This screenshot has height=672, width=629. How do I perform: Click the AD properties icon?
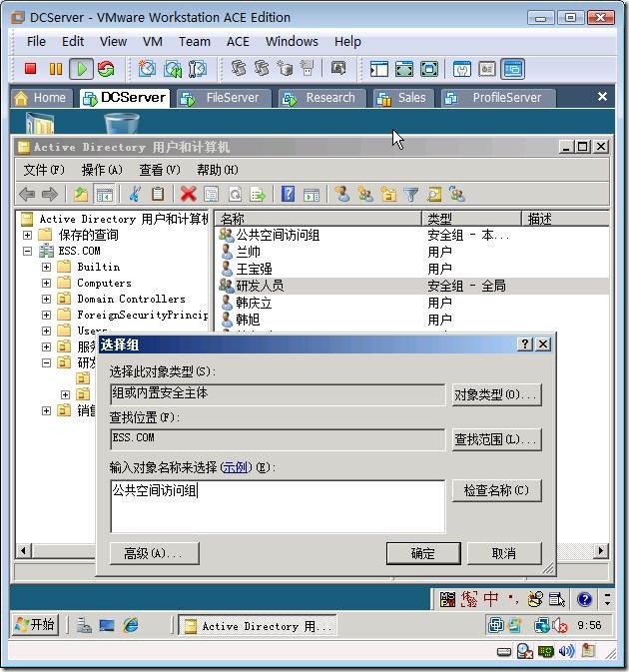click(x=211, y=194)
